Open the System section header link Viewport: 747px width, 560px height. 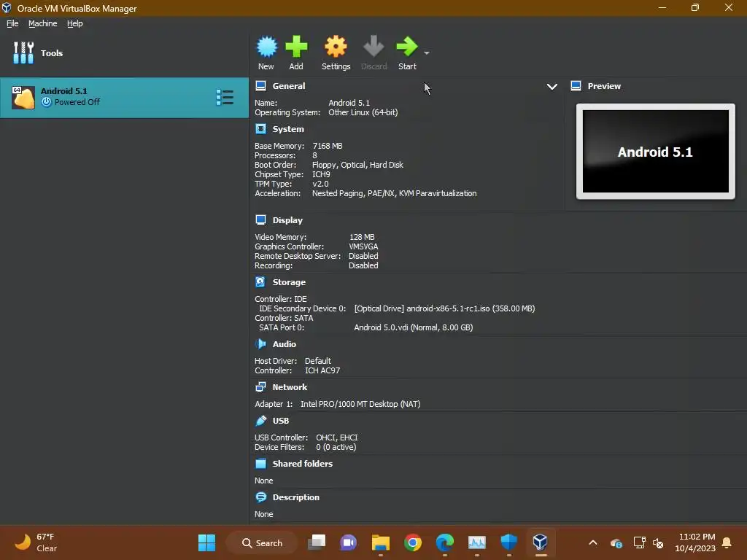pyautogui.click(x=288, y=129)
